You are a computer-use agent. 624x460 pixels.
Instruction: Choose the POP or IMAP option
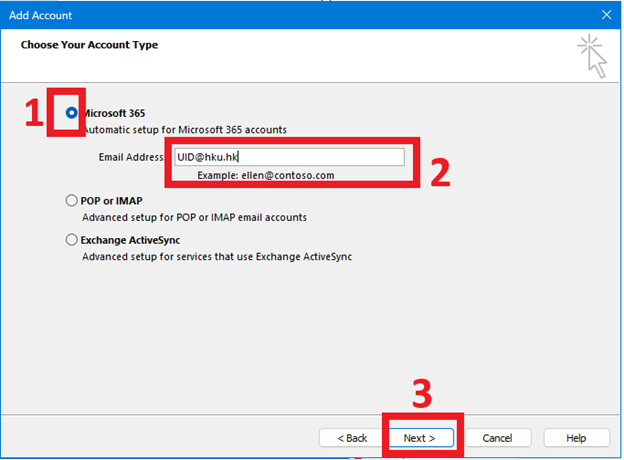72,201
